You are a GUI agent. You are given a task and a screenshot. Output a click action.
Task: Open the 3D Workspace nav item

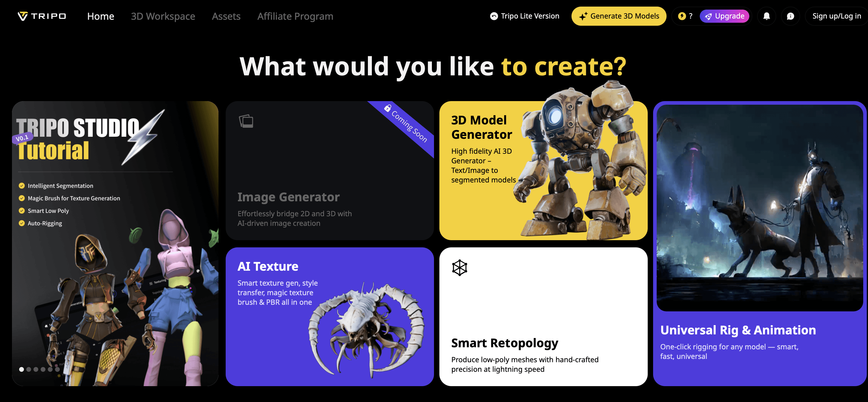click(x=163, y=16)
